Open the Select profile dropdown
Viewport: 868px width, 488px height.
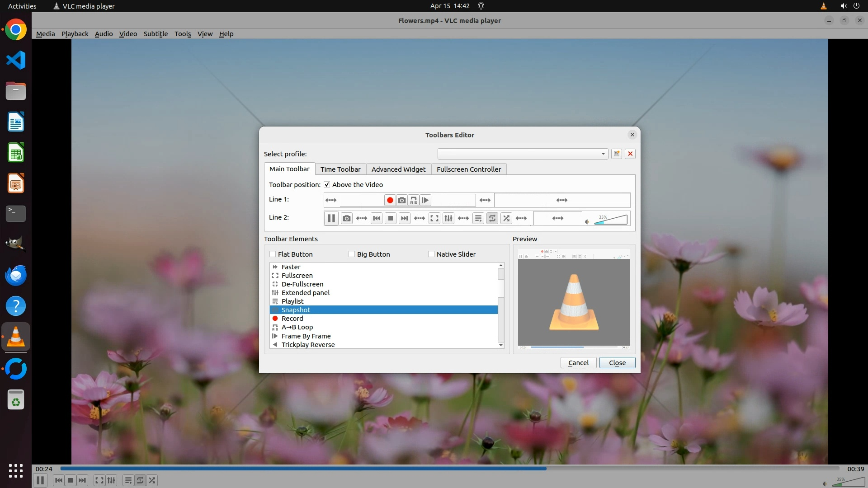point(522,154)
